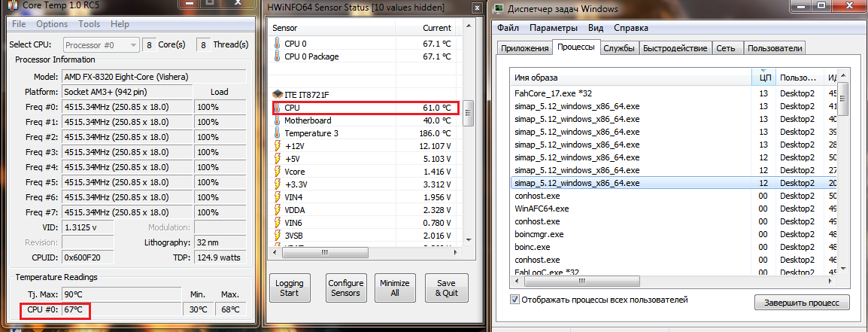Screen dimensions: 868x332
Task: Click the Save & Quit button
Action: pos(447,288)
